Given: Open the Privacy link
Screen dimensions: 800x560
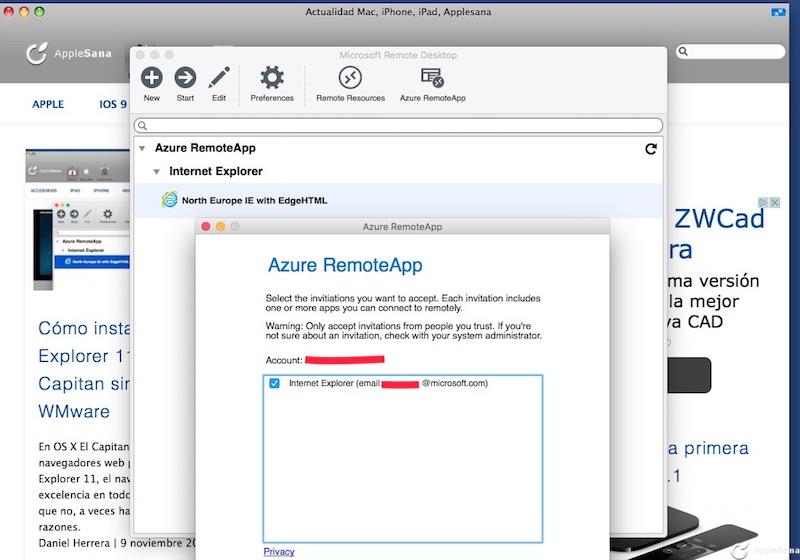Looking at the screenshot, I should 279,551.
